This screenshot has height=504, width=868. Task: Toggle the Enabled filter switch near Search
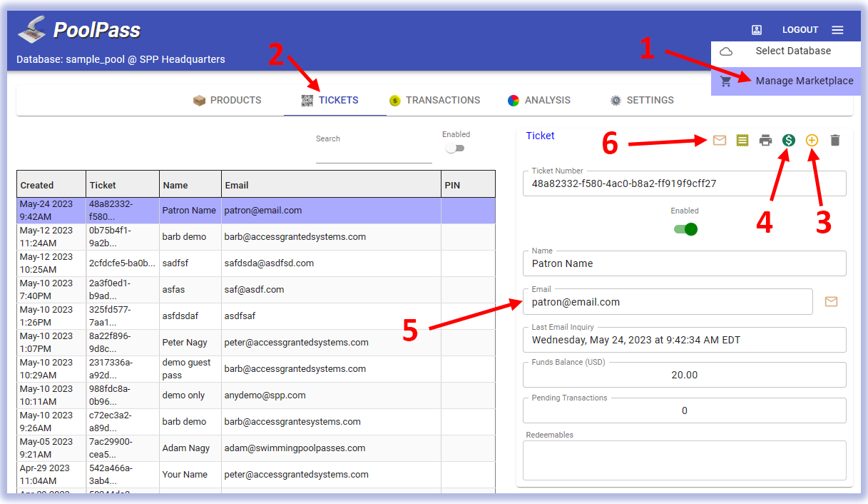(454, 148)
